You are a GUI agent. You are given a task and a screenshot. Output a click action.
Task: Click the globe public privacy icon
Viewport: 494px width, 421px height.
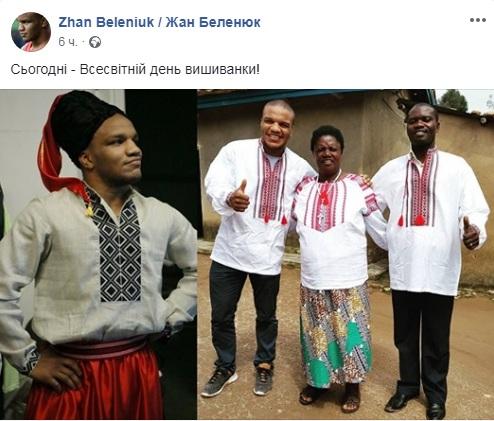[x=95, y=42]
